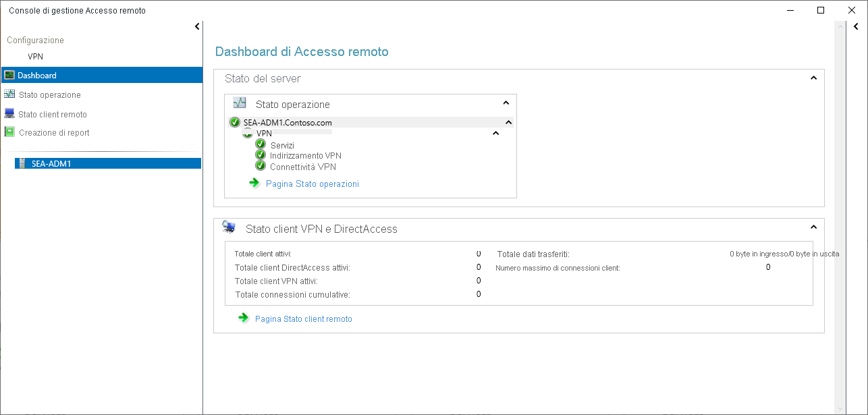Collapse the Stato del server section
The image size is (868, 415).
tap(813, 78)
